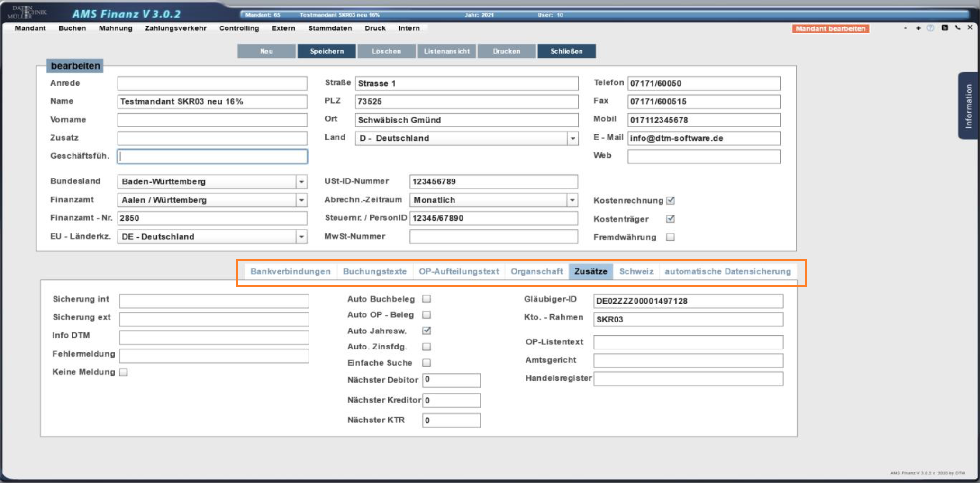Click the help question mark icon
This screenshot has height=483, width=980.
tap(930, 28)
